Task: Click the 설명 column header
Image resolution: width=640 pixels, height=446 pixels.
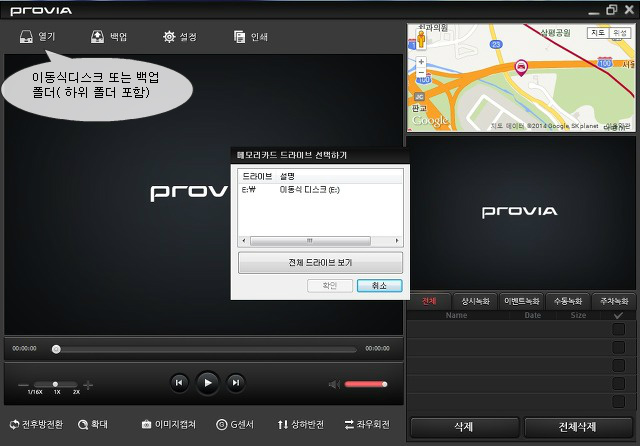Action: 287,176
